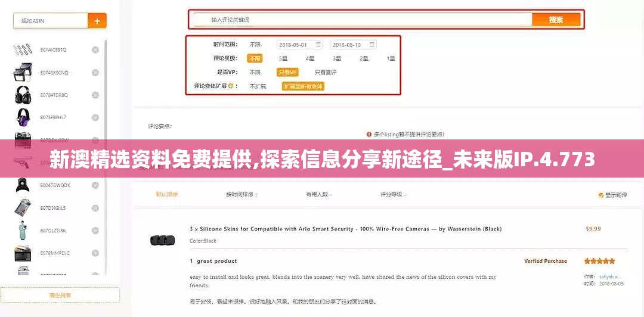Open the start date field 2018-05-01
The width and height of the screenshot is (644, 317).
(300, 44)
